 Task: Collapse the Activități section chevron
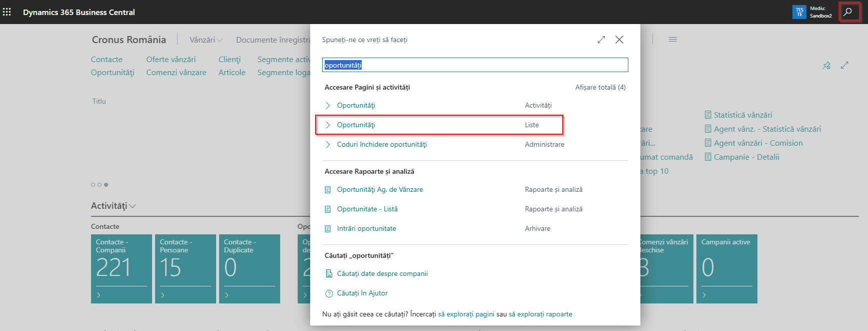[133, 206]
